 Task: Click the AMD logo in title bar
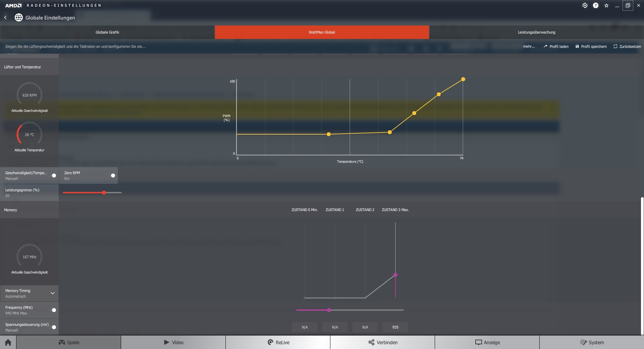click(x=13, y=5)
